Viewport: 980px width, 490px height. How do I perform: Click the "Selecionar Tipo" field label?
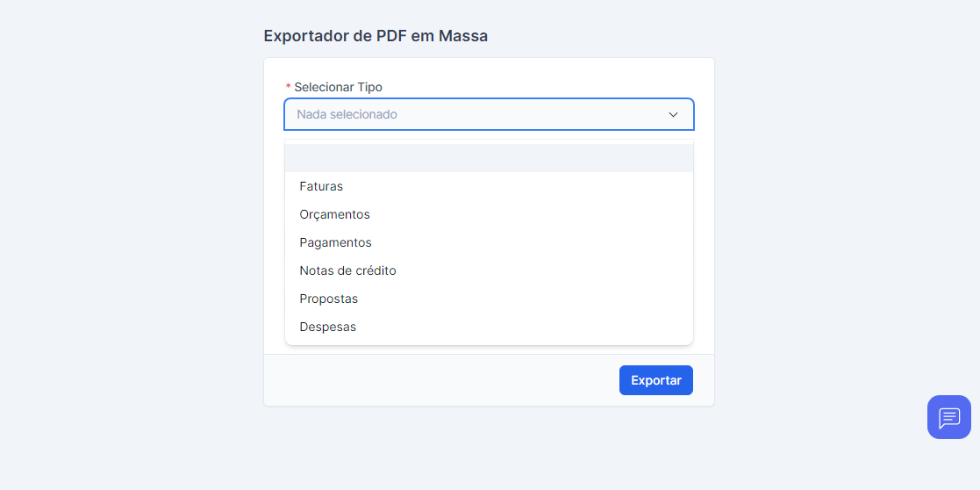click(338, 87)
